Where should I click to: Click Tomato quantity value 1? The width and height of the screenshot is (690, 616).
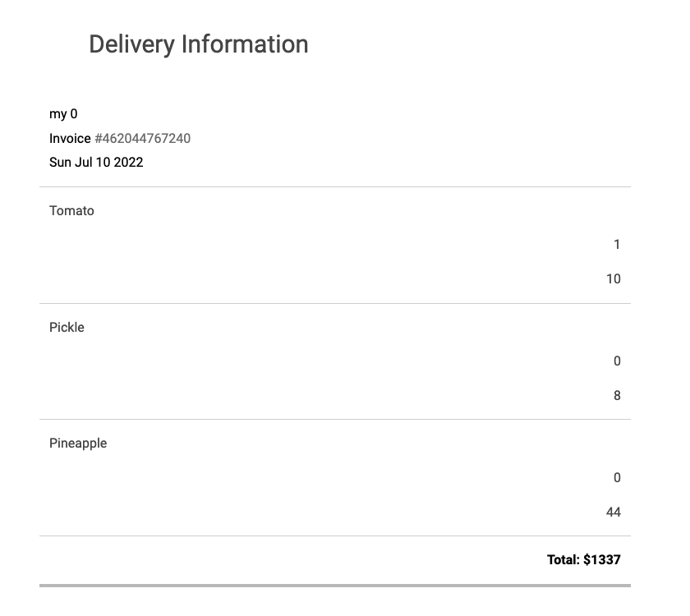click(x=617, y=245)
